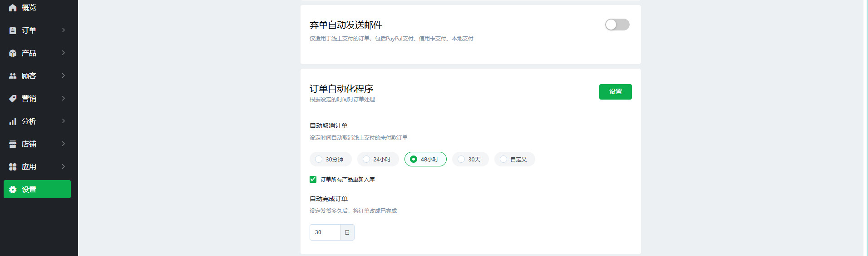This screenshot has width=868, height=256.
Task: Go to the 概览 menu item
Action: coord(29,8)
